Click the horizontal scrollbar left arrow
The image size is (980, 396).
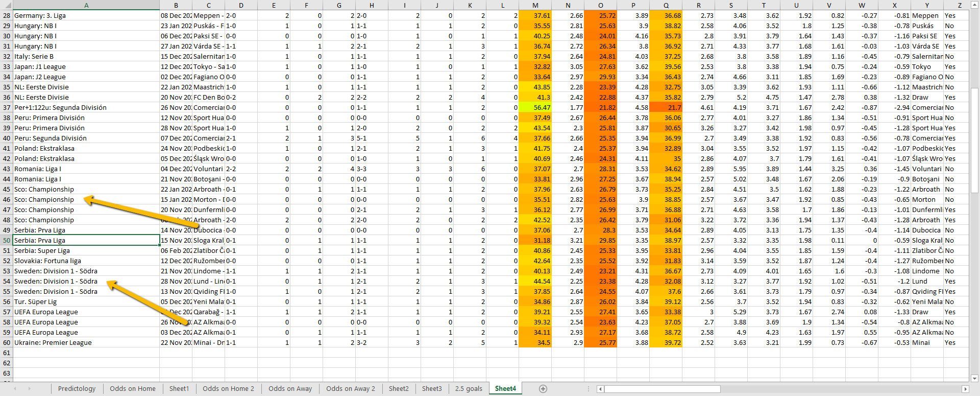[x=601, y=389]
